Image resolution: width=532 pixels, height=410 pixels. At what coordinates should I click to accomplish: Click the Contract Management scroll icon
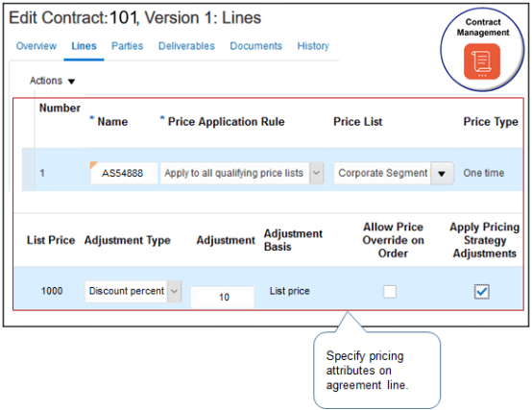(482, 61)
